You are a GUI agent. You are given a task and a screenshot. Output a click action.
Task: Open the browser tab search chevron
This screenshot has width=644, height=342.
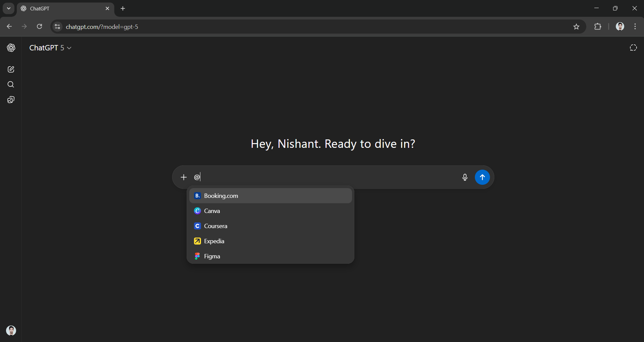click(x=8, y=8)
